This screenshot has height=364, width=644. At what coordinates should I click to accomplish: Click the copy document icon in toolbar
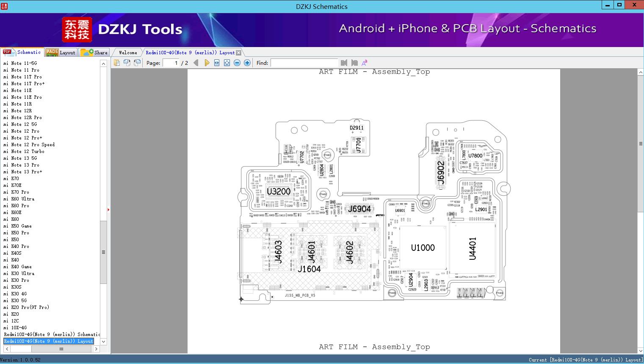[x=116, y=63]
